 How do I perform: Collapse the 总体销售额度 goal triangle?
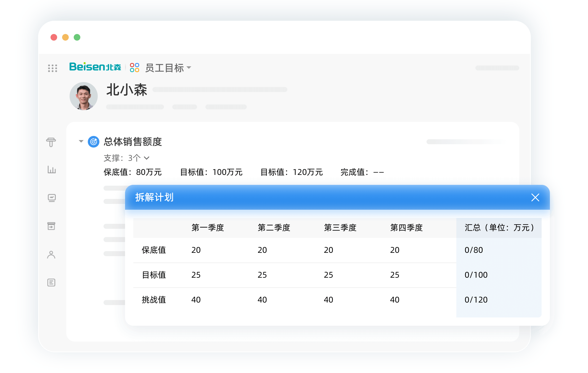[x=81, y=141]
